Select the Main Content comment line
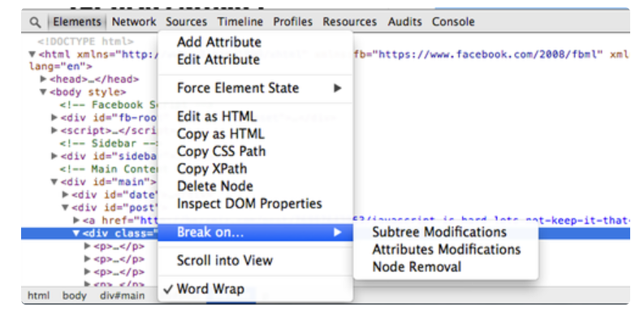Screen dimensions: 644x320 click(109, 169)
